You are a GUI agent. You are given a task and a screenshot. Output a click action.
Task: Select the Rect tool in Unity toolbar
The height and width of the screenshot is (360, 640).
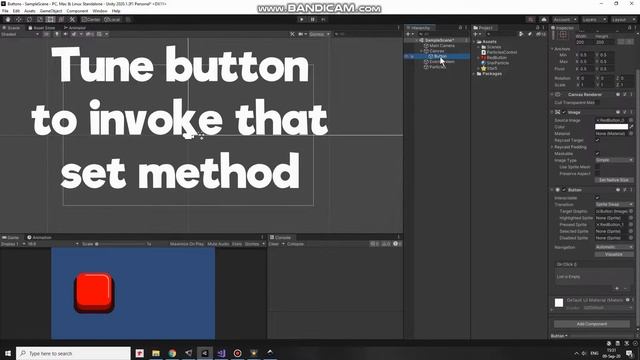[50, 20]
